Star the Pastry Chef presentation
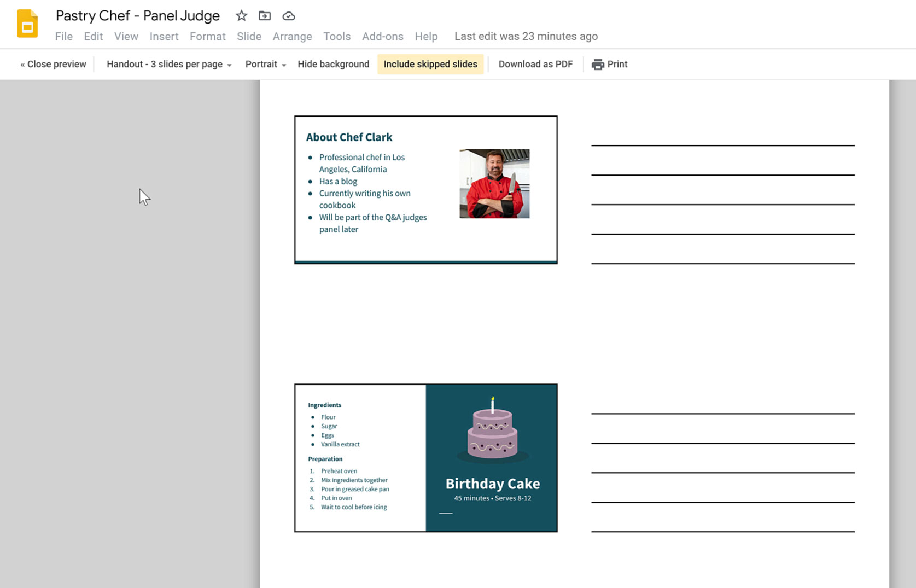The height and width of the screenshot is (588, 916). [x=241, y=16]
